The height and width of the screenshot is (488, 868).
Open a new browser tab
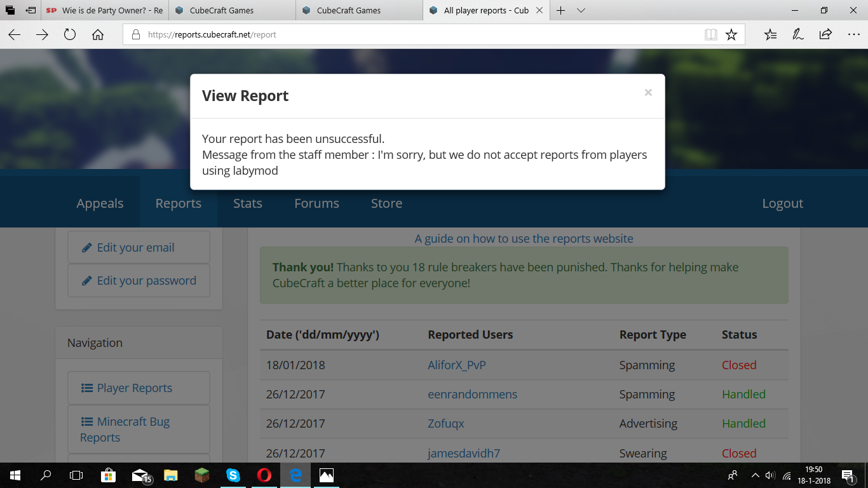[x=560, y=10]
